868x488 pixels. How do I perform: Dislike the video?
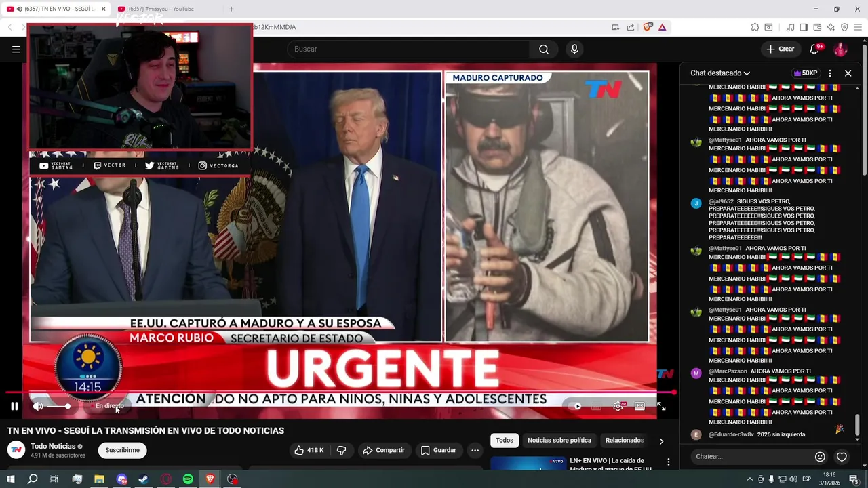pyautogui.click(x=341, y=450)
